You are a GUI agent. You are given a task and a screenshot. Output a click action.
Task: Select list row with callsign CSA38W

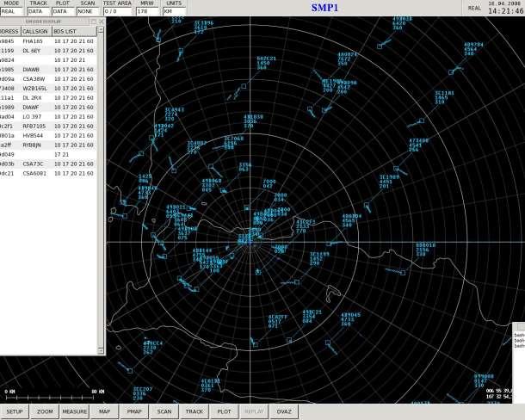coord(48,78)
